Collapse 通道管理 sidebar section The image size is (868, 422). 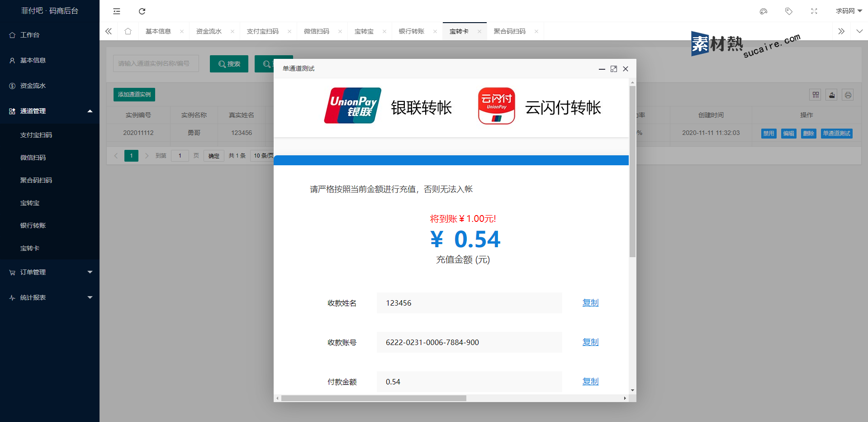(x=50, y=111)
